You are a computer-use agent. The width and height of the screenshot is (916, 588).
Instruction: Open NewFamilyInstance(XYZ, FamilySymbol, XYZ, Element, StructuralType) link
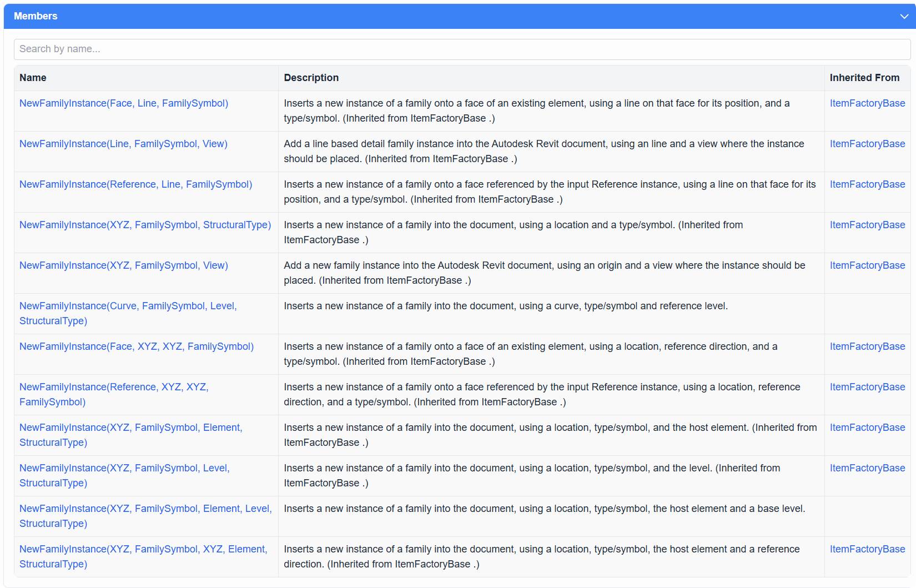click(x=143, y=556)
